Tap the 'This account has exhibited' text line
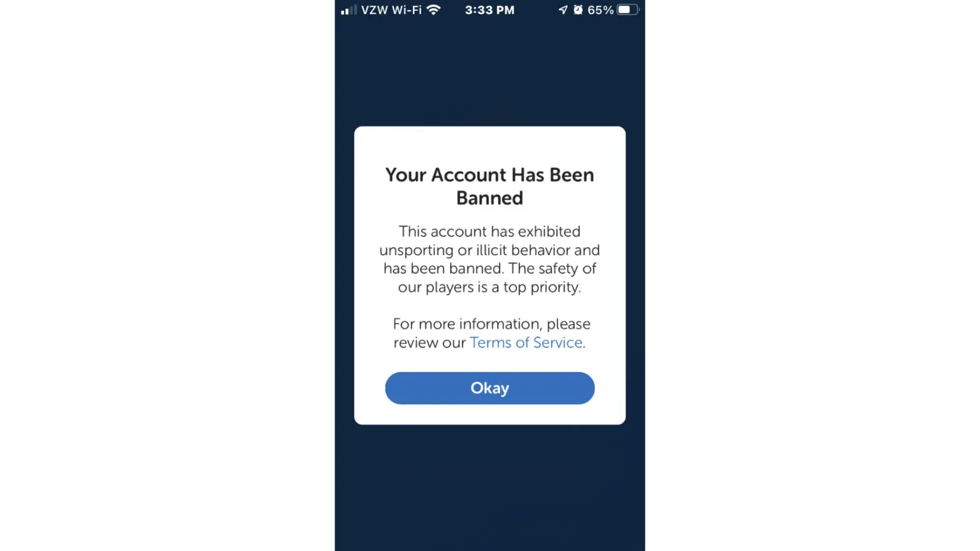The image size is (980, 551). 489,231
